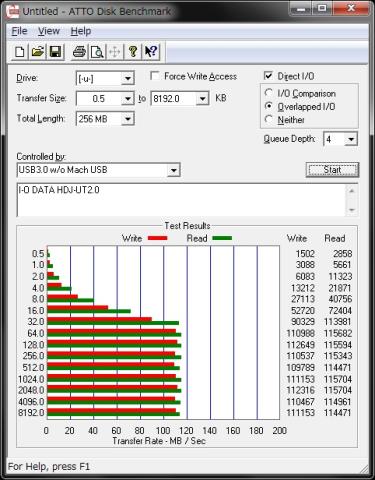This screenshot has height=480, width=375.
Task: Click the description box scroll up arrow
Action: click(x=352, y=191)
